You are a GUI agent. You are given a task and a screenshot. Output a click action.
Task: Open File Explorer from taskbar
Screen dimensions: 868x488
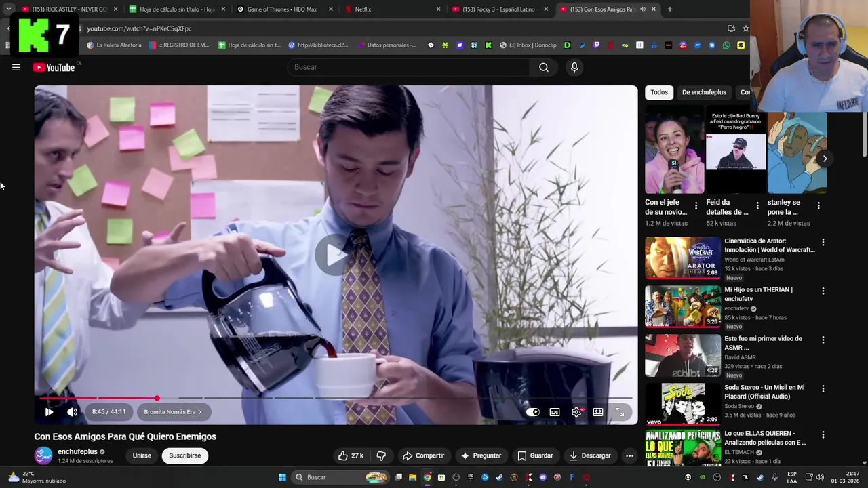coord(412,477)
